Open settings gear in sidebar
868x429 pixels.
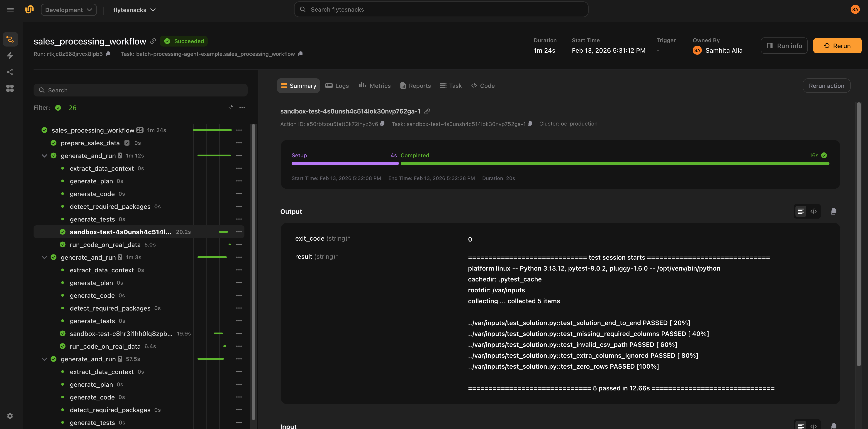click(x=10, y=416)
